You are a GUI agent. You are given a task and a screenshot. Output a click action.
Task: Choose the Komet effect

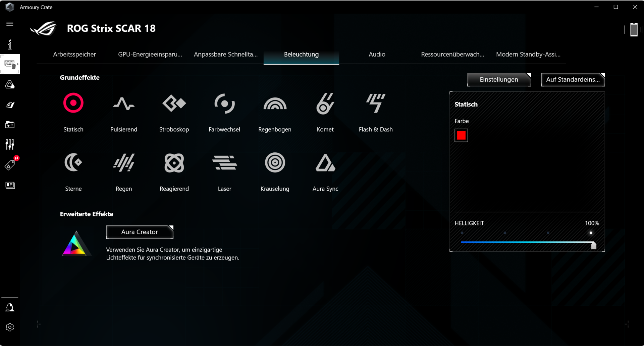(x=325, y=103)
